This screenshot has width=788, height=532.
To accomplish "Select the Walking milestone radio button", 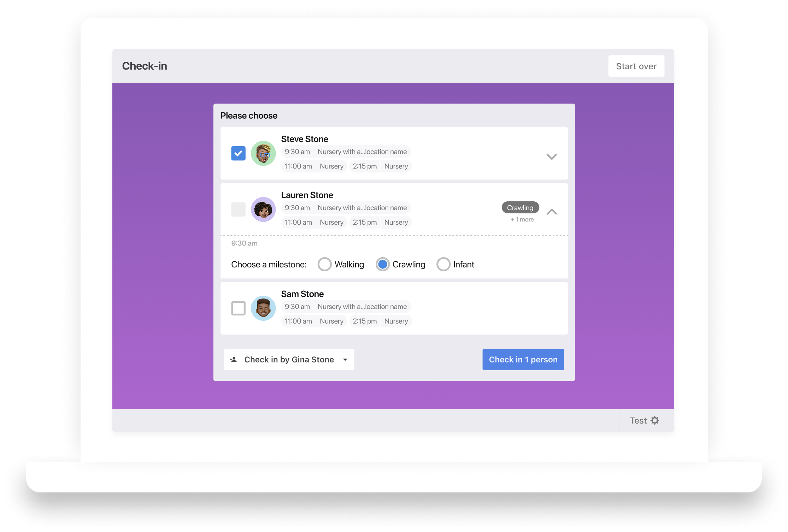I will point(324,264).
